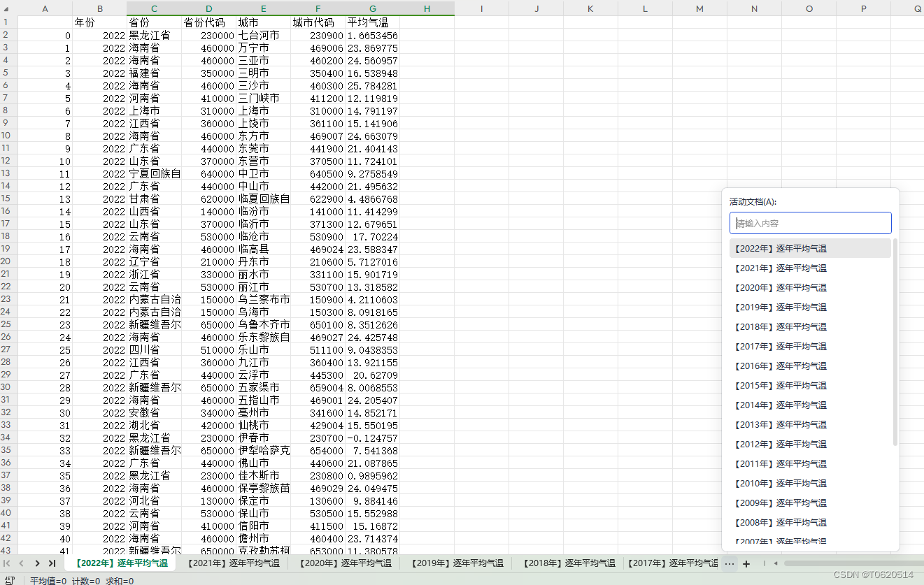Focus the 活动文档 search input field

(811, 223)
